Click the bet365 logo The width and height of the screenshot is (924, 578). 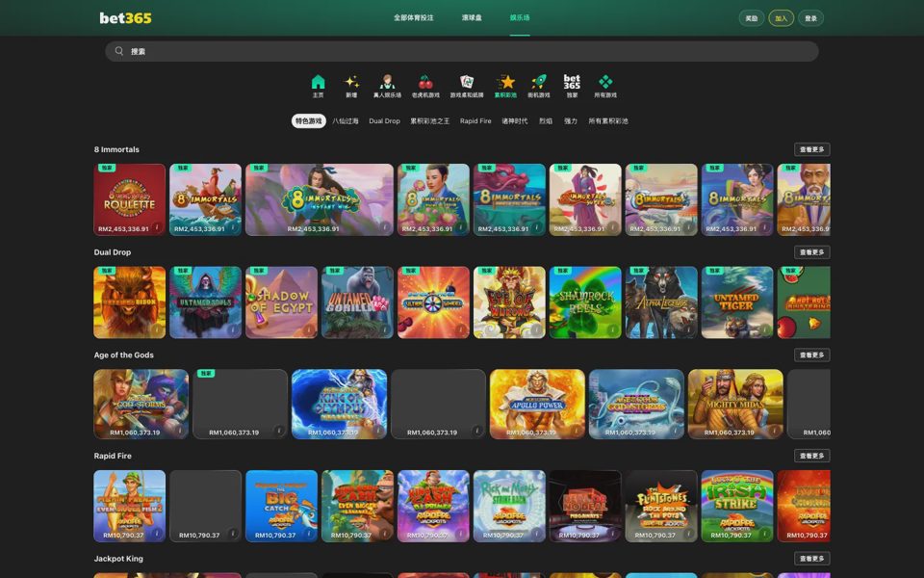(x=125, y=18)
